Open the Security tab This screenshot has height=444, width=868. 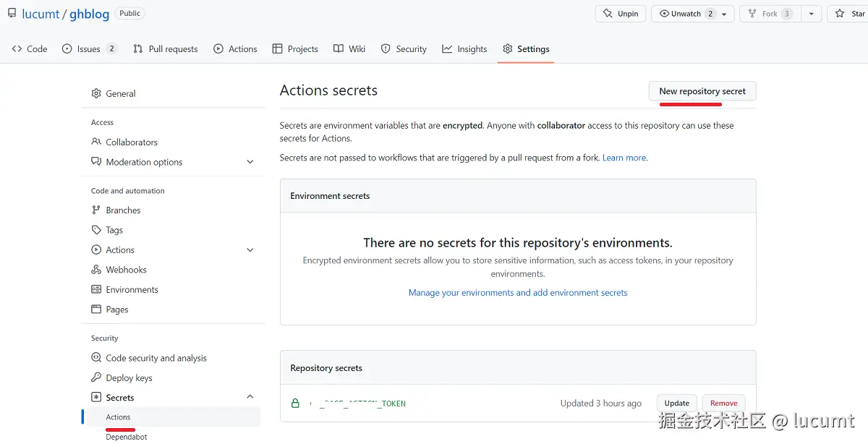coord(404,49)
